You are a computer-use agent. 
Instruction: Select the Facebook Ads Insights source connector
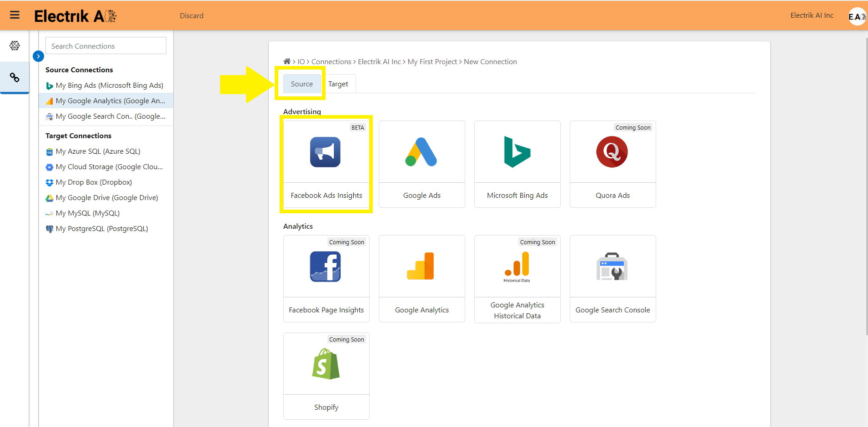click(326, 164)
